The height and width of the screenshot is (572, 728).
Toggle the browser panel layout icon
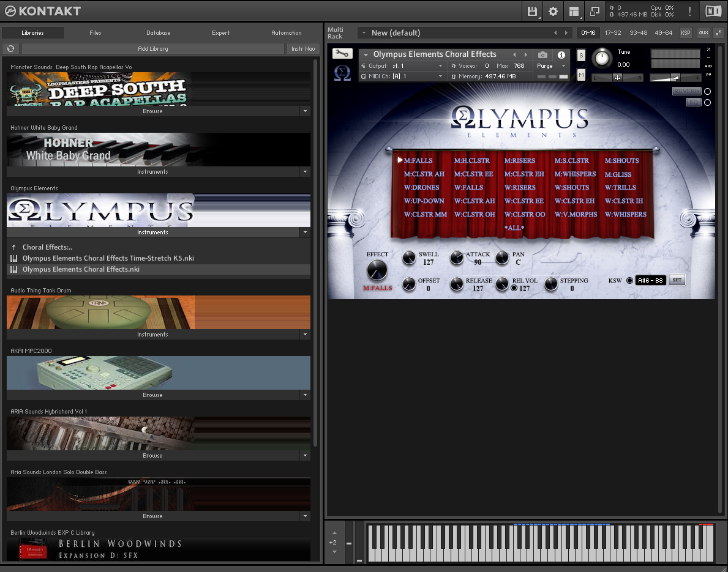(x=574, y=11)
